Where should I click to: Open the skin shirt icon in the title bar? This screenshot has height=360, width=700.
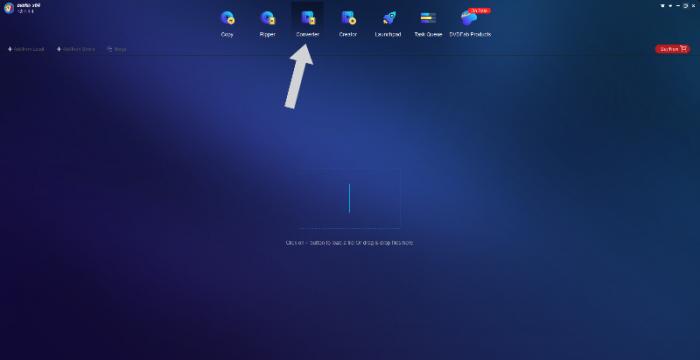pyautogui.click(x=662, y=6)
